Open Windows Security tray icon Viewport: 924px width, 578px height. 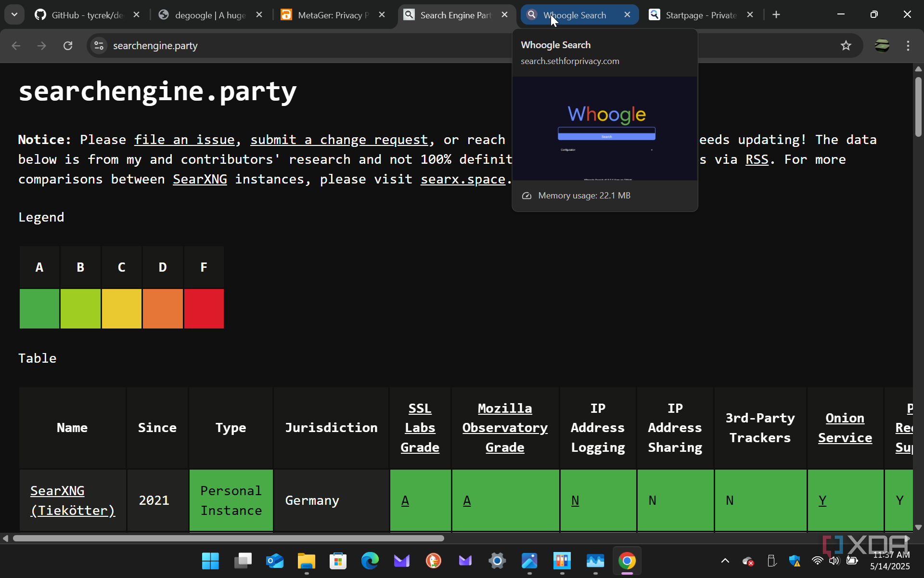pos(795,561)
